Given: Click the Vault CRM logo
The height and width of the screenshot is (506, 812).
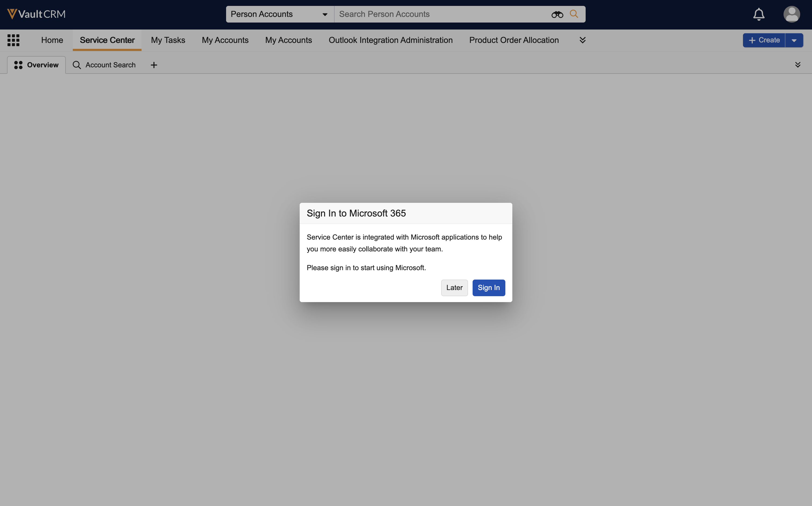Looking at the screenshot, I should tap(36, 14).
